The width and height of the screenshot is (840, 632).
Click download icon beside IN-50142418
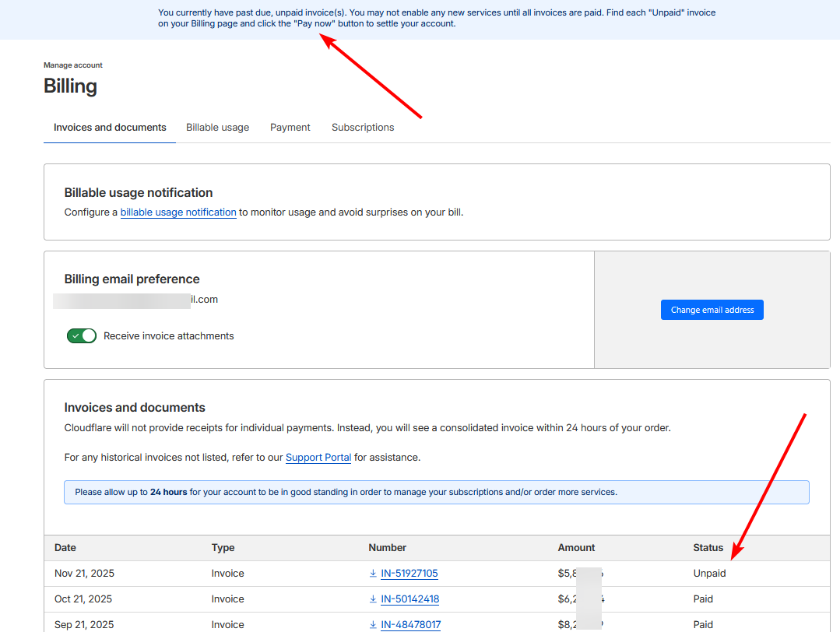tap(373, 599)
